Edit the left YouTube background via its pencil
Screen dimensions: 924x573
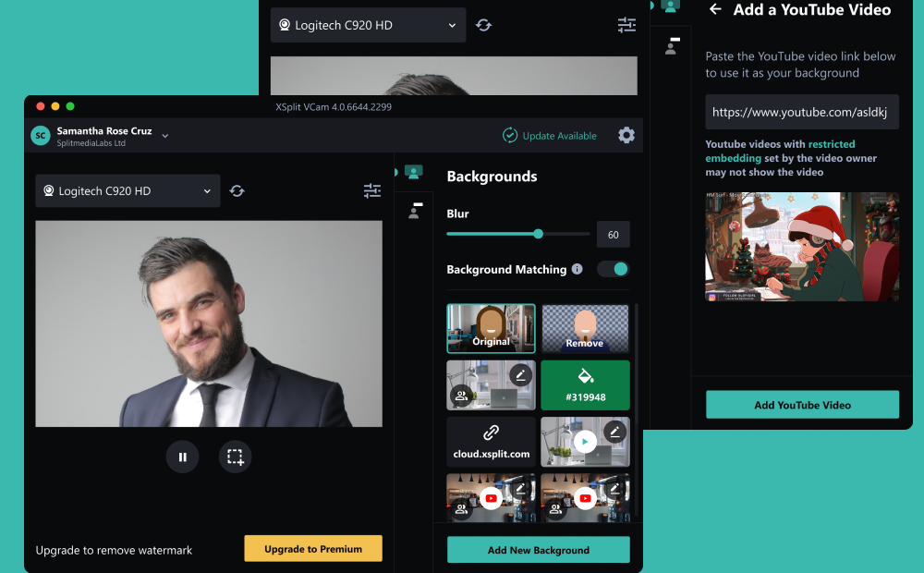[520, 488]
